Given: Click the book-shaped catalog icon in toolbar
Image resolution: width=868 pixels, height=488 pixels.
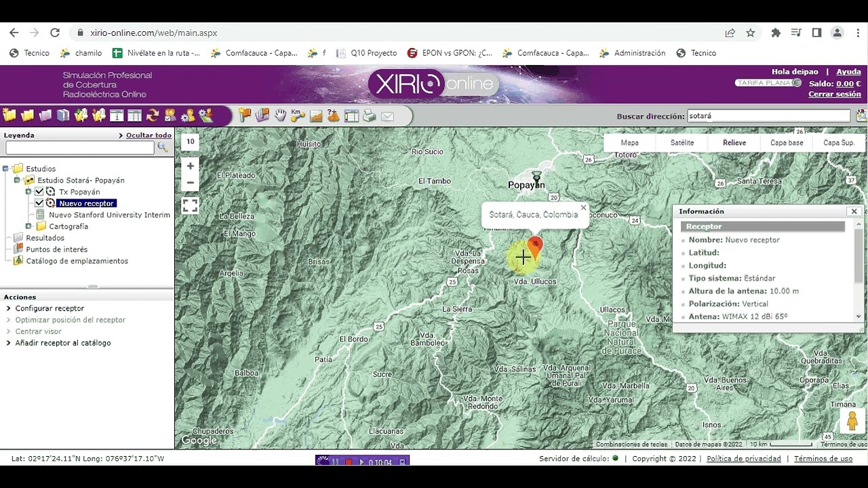Looking at the screenshot, I should 63,115.
